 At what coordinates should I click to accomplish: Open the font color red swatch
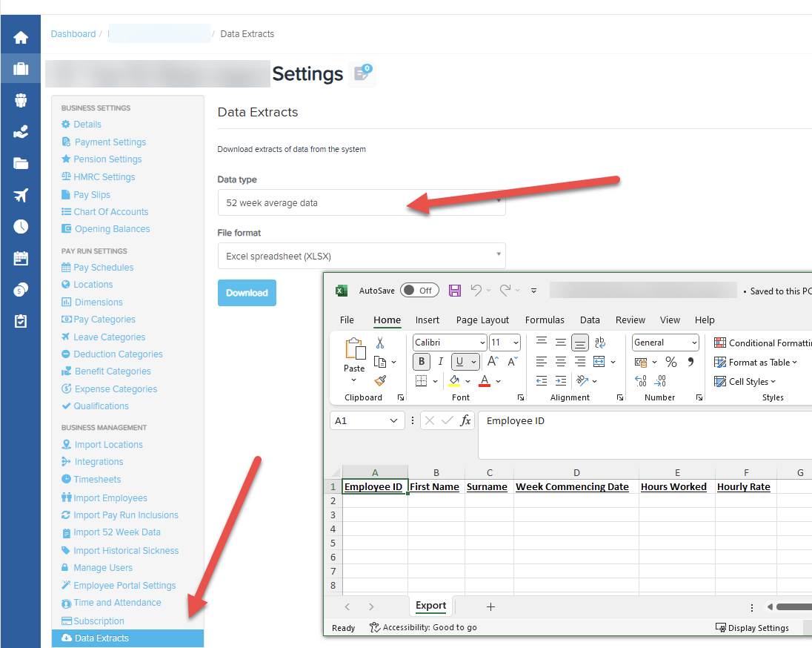click(x=485, y=381)
